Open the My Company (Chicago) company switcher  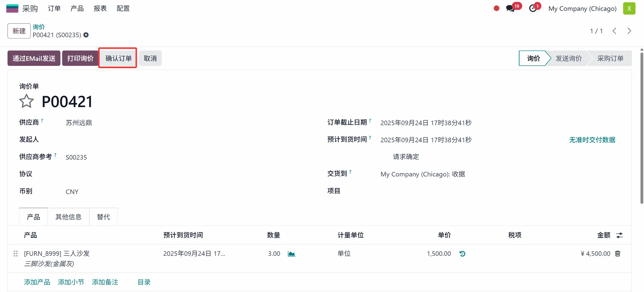582,8
